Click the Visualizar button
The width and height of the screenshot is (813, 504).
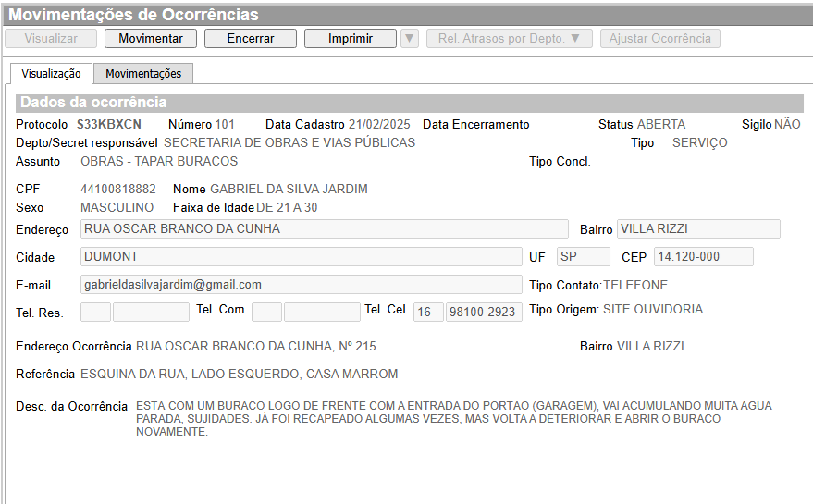pyautogui.click(x=51, y=39)
